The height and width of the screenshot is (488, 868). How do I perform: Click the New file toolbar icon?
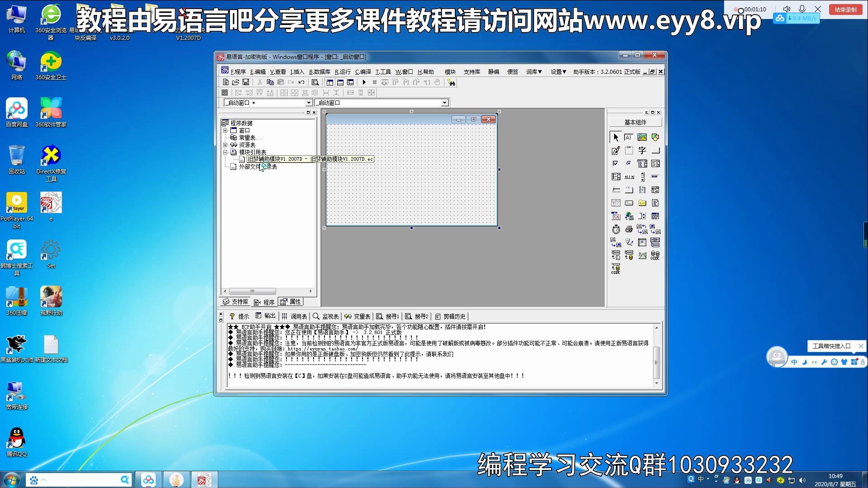click(x=225, y=82)
